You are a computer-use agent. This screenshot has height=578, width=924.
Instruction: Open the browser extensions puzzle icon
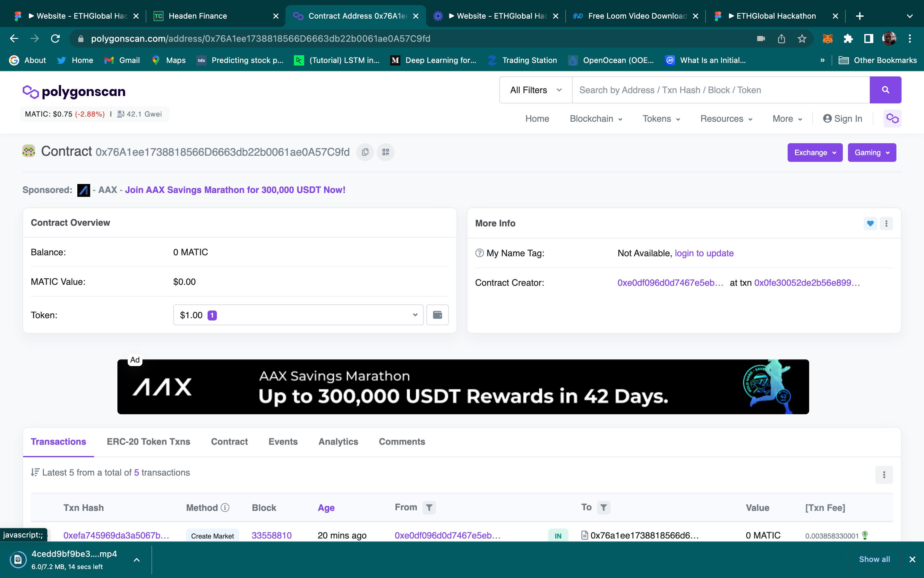click(x=848, y=39)
